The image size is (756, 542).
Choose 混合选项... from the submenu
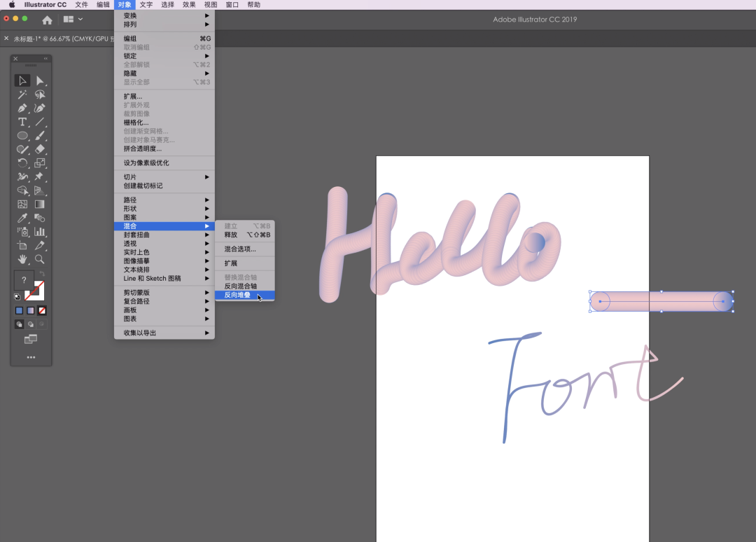point(240,249)
